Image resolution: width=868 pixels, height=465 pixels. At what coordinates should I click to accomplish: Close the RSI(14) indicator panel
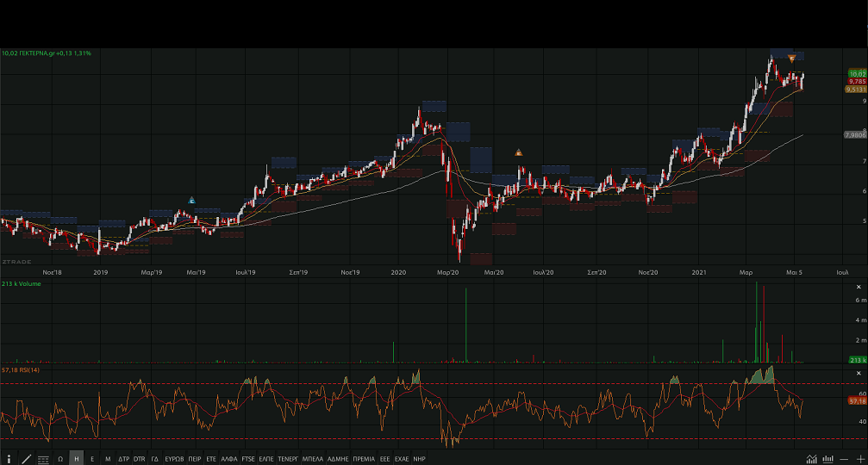(x=858, y=374)
